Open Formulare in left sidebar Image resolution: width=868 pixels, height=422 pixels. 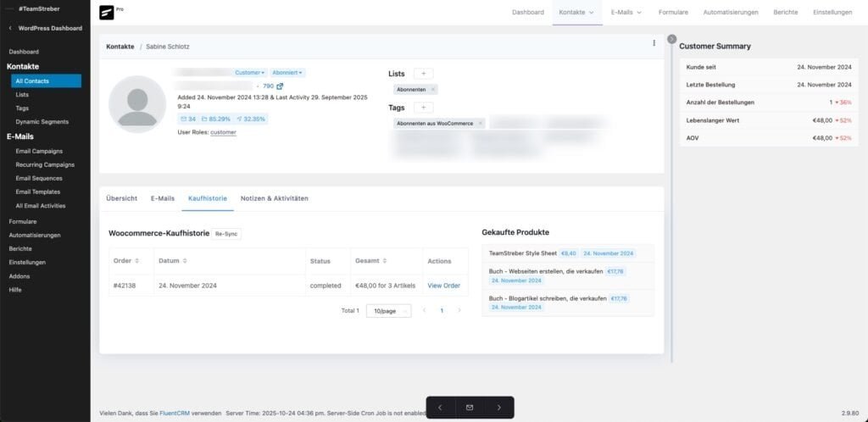(23, 221)
